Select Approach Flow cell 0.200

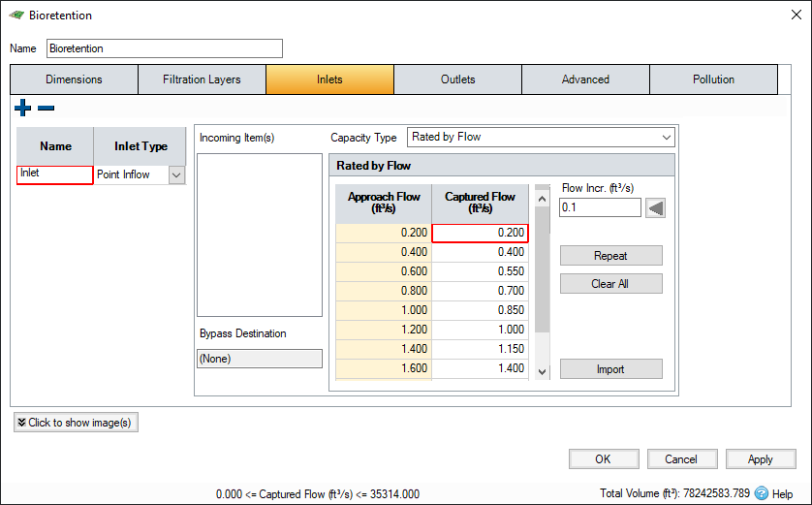click(x=384, y=233)
